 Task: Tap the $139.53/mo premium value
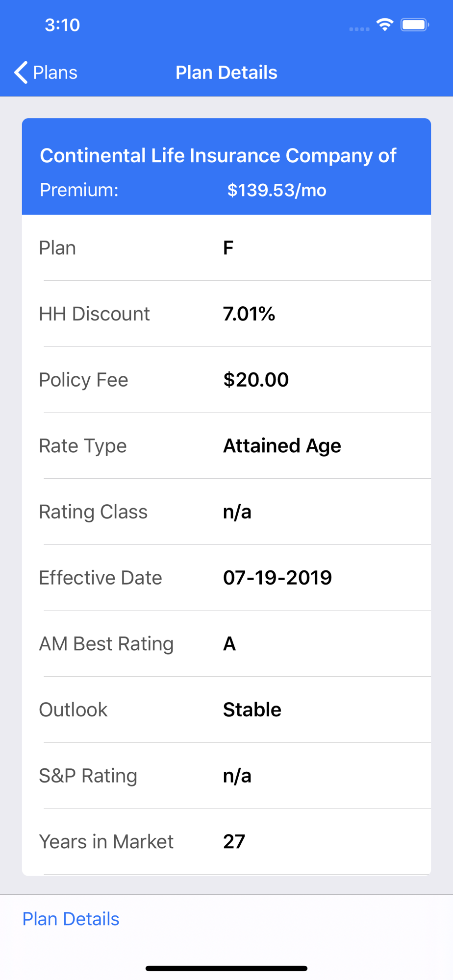[277, 190]
